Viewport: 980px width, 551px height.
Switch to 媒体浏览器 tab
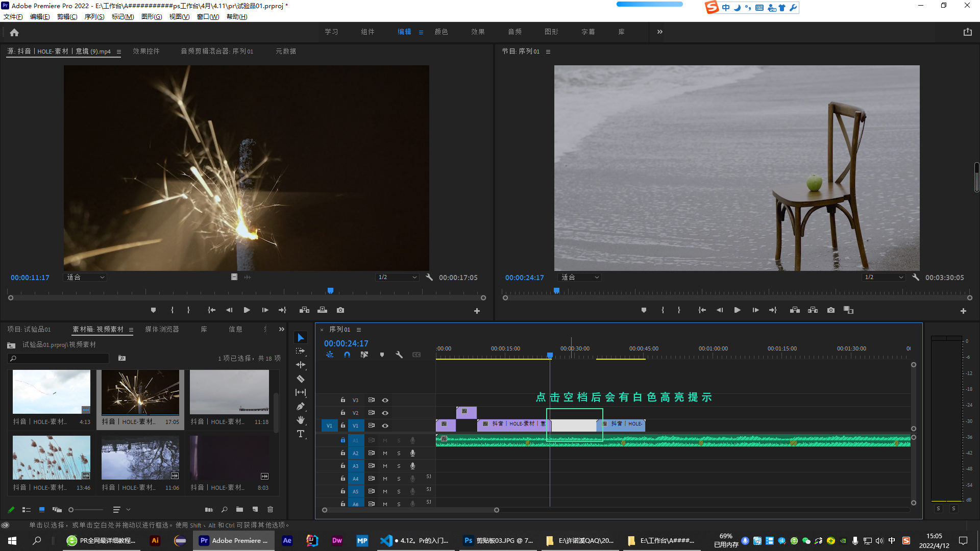point(162,329)
